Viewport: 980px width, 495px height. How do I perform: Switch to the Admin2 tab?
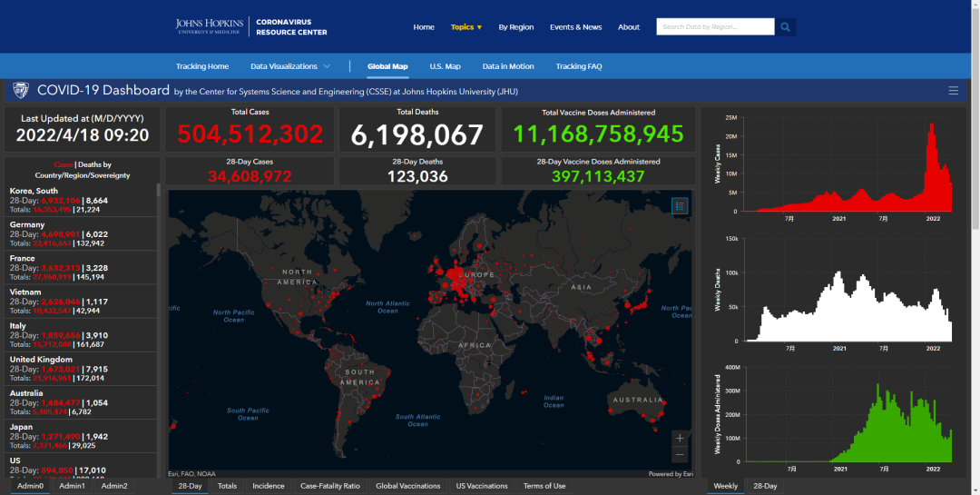(114, 486)
